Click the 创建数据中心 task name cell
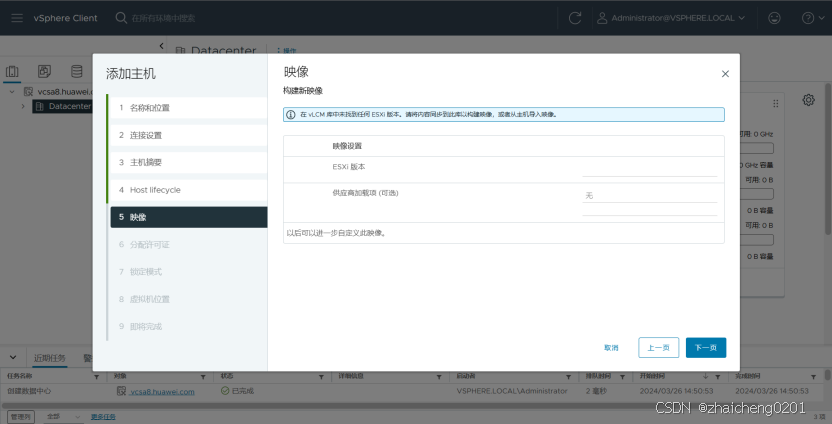 coord(29,391)
